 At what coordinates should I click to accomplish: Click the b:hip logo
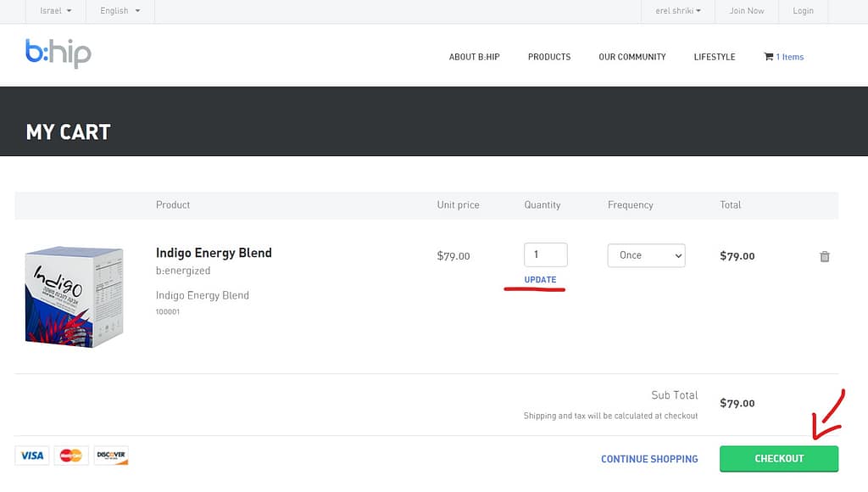(x=58, y=53)
